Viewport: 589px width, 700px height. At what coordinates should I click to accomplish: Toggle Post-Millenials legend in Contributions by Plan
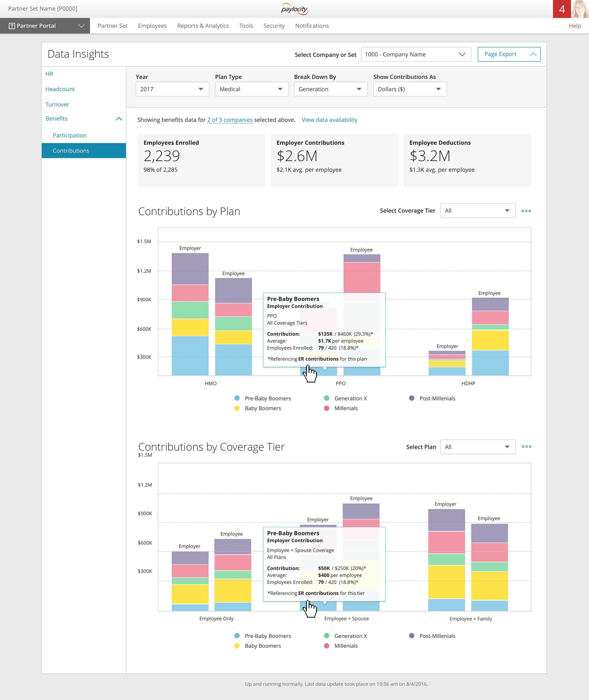432,398
